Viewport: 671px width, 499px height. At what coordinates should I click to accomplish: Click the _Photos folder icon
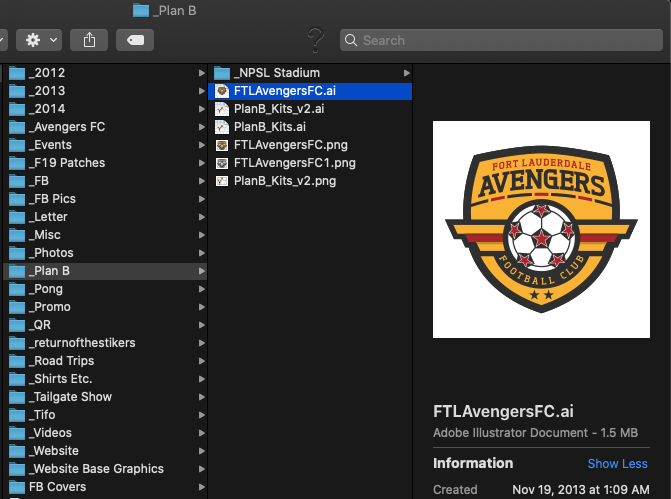(x=17, y=253)
